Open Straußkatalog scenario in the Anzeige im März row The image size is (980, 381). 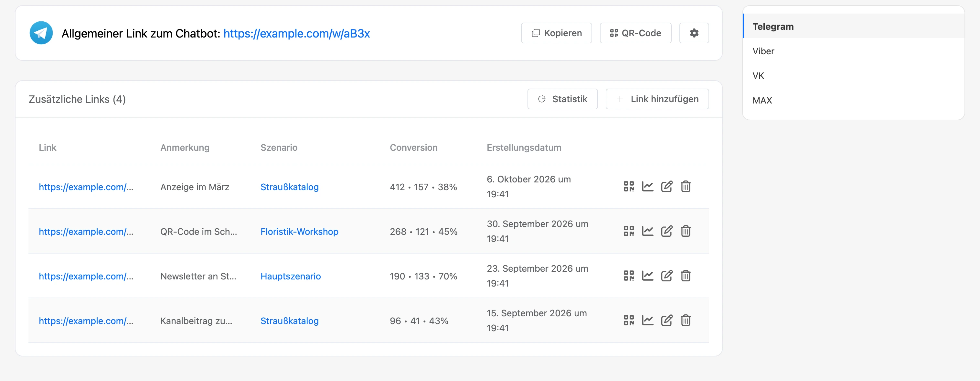290,187
